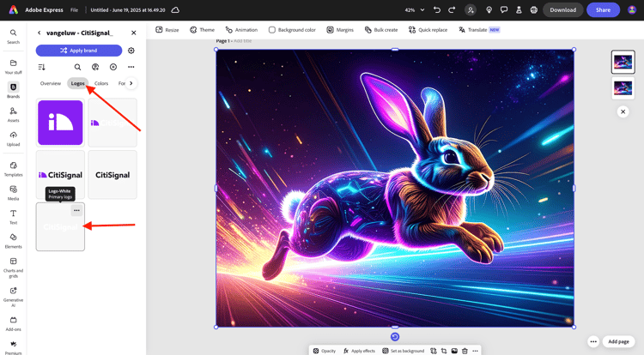The width and height of the screenshot is (644, 355).
Task: Toggle the Background color swatch box
Action: point(272,29)
